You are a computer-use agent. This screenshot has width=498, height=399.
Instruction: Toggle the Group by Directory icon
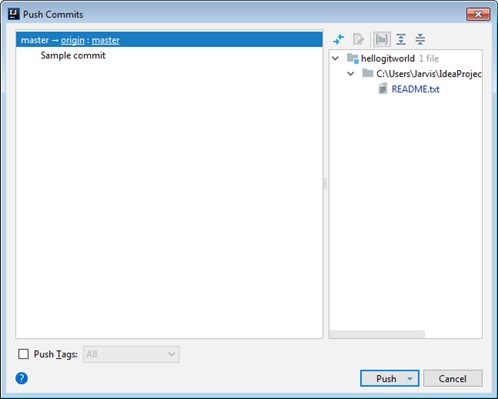point(382,39)
